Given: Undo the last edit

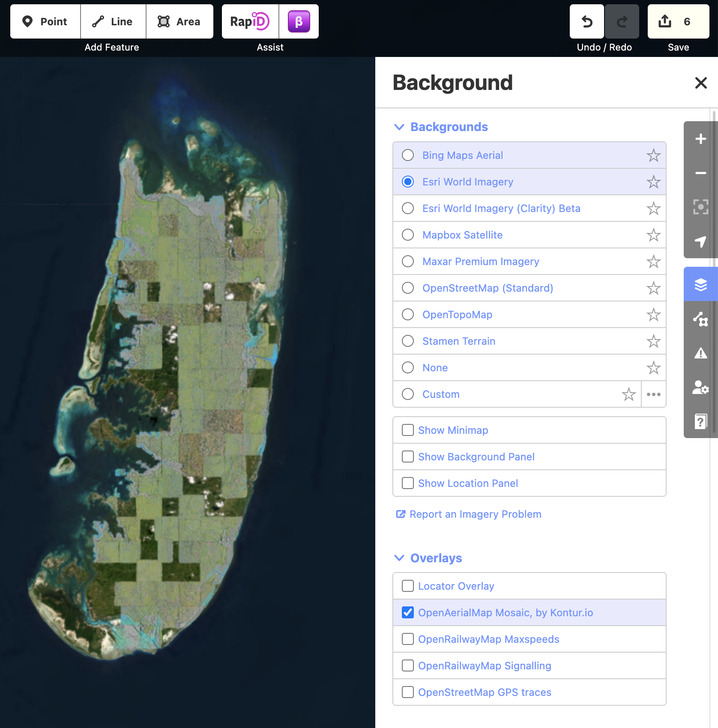Looking at the screenshot, I should click(587, 21).
